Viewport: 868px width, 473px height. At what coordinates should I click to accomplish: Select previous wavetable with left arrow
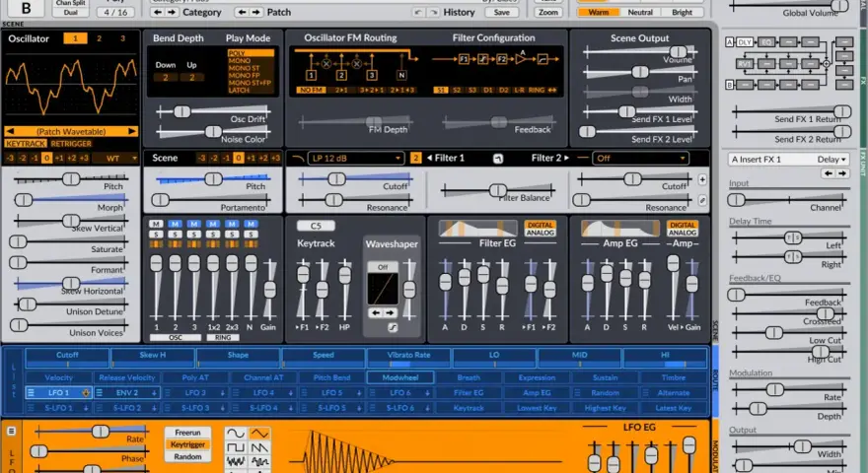(x=10, y=132)
